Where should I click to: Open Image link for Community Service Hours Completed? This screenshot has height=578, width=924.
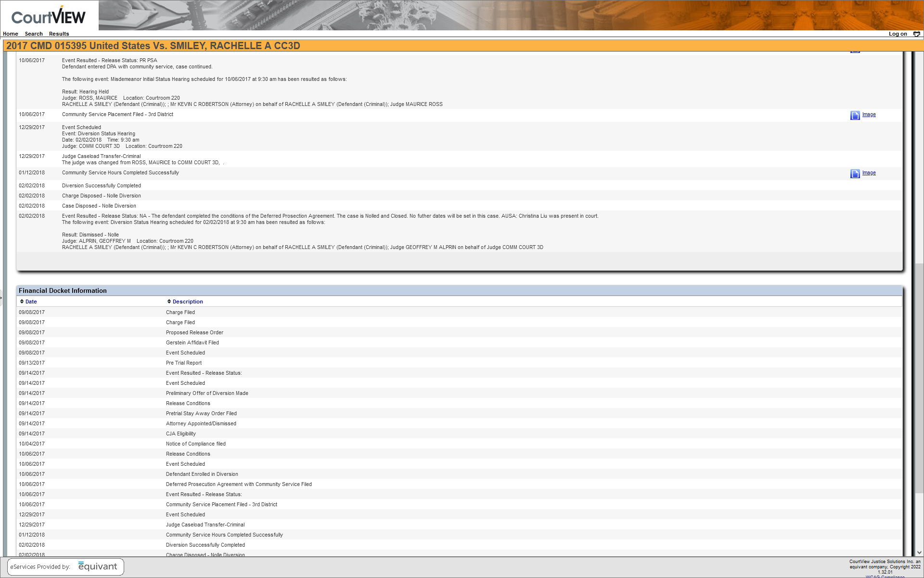[x=869, y=172]
